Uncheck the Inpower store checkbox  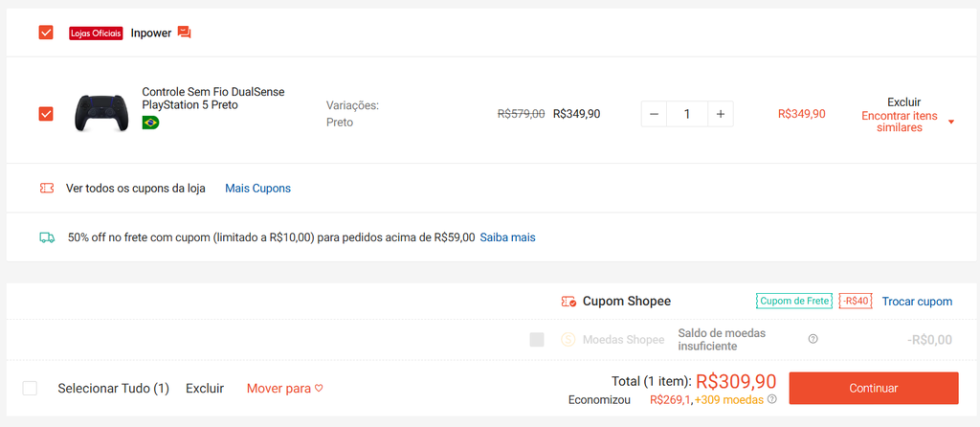46,33
